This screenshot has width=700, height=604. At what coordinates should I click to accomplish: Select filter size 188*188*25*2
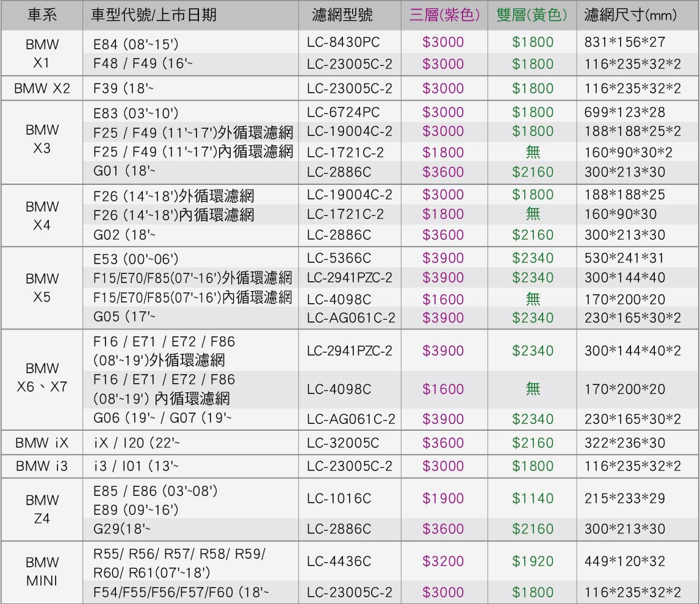point(633,131)
